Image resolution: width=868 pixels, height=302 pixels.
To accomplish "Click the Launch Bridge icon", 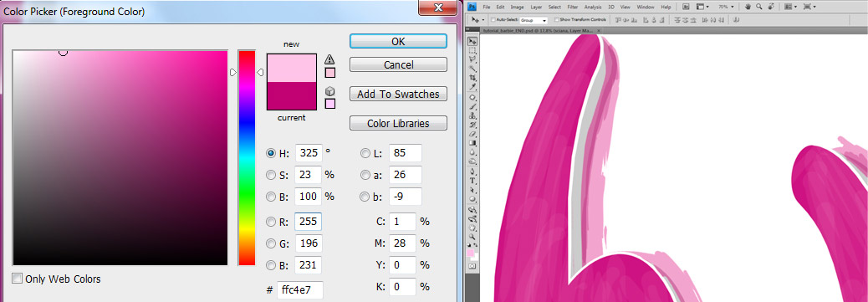I will click(686, 7).
